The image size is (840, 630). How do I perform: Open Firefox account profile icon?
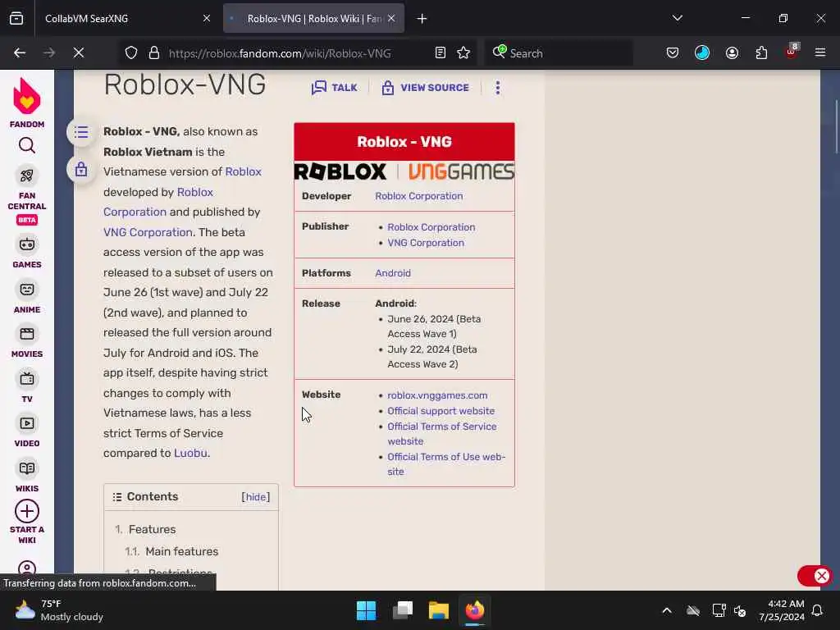tap(732, 52)
